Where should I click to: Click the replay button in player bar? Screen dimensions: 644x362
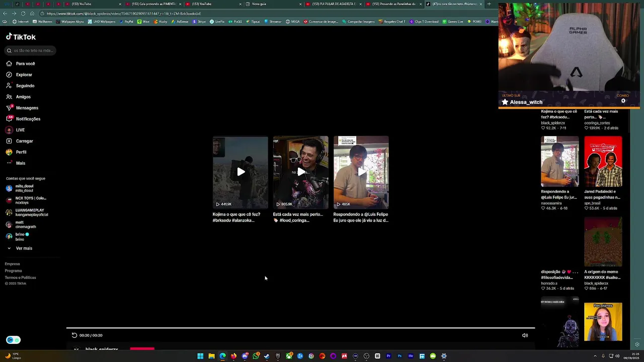point(74,335)
